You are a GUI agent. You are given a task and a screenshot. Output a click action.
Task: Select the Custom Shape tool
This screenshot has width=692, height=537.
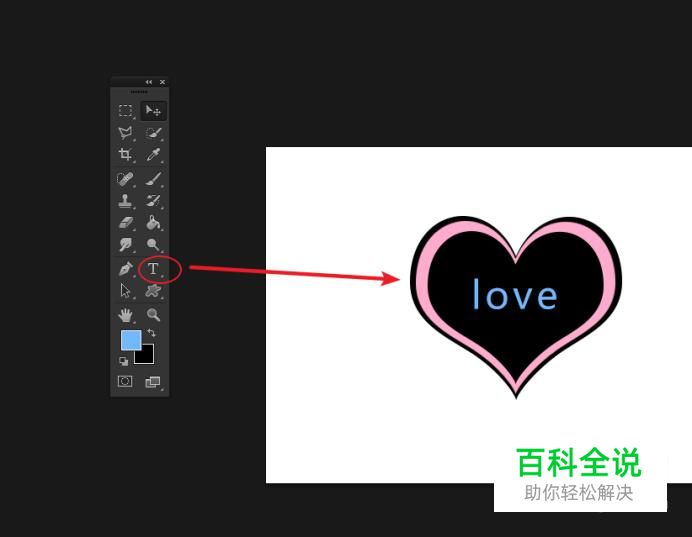[x=154, y=291]
